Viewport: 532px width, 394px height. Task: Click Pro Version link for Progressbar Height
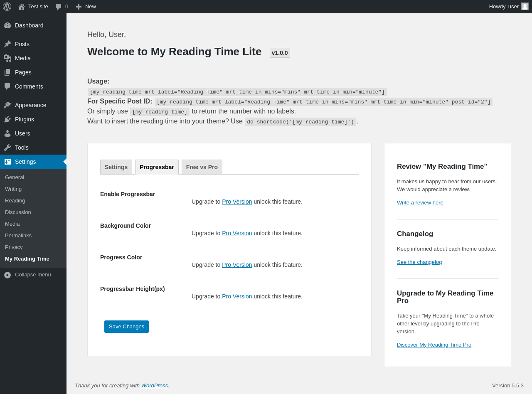[x=237, y=296]
